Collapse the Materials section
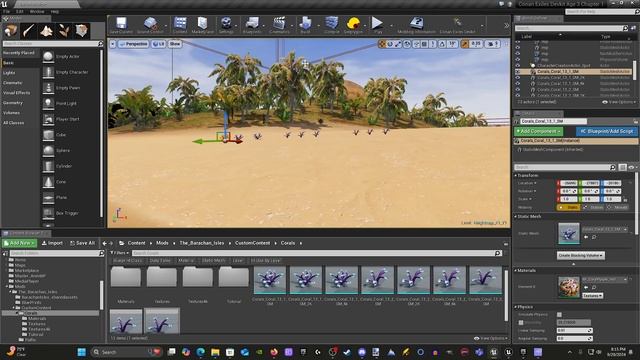Screen dimensions: 640x360 [x=516, y=270]
